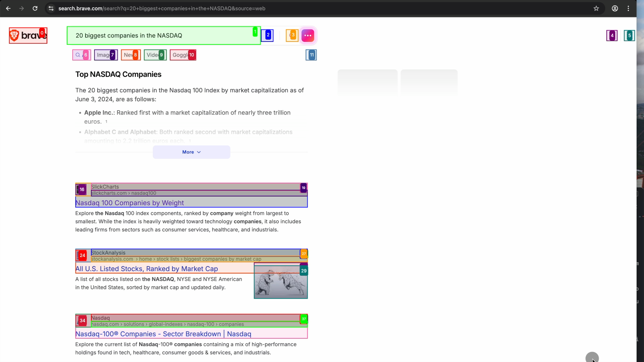This screenshot has height=362, width=644.
Task: Click the 'Apple Inc.' bullet text
Action: tap(99, 113)
